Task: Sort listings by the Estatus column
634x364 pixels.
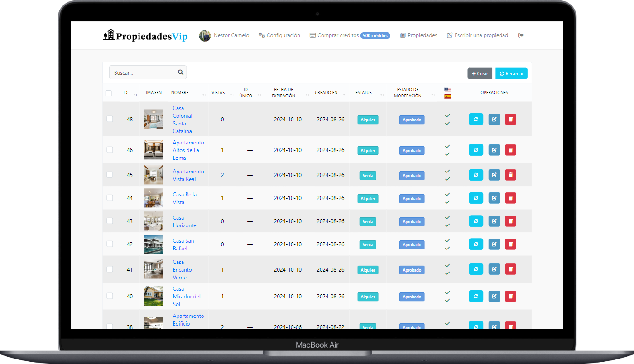Action: tap(364, 93)
